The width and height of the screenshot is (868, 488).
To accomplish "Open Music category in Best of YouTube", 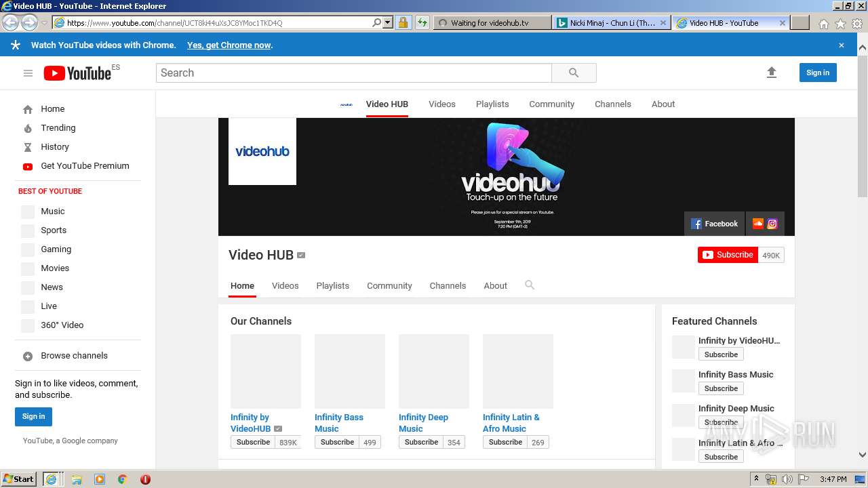I will click(53, 211).
